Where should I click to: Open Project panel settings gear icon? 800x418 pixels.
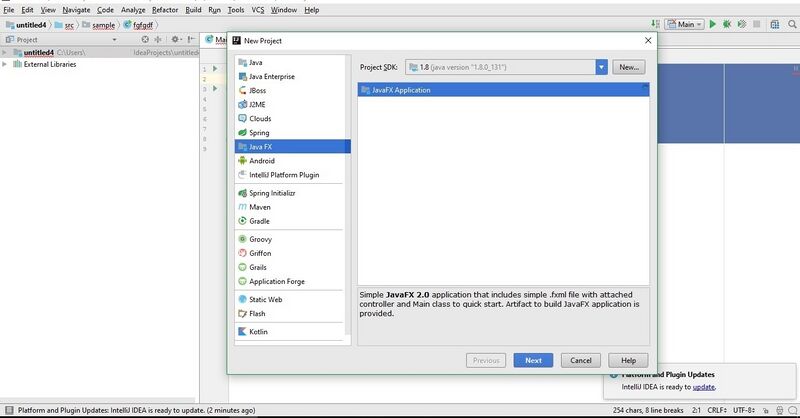[x=176, y=39]
